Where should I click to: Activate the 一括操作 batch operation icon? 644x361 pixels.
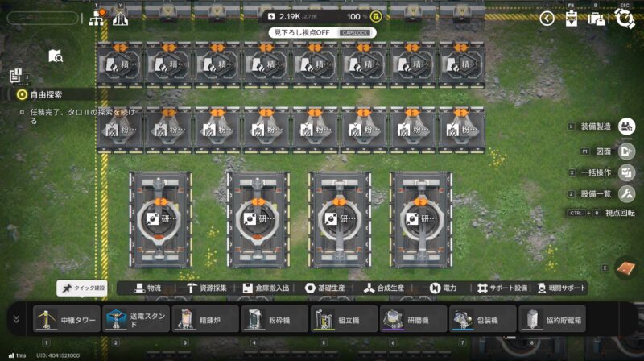[627, 172]
